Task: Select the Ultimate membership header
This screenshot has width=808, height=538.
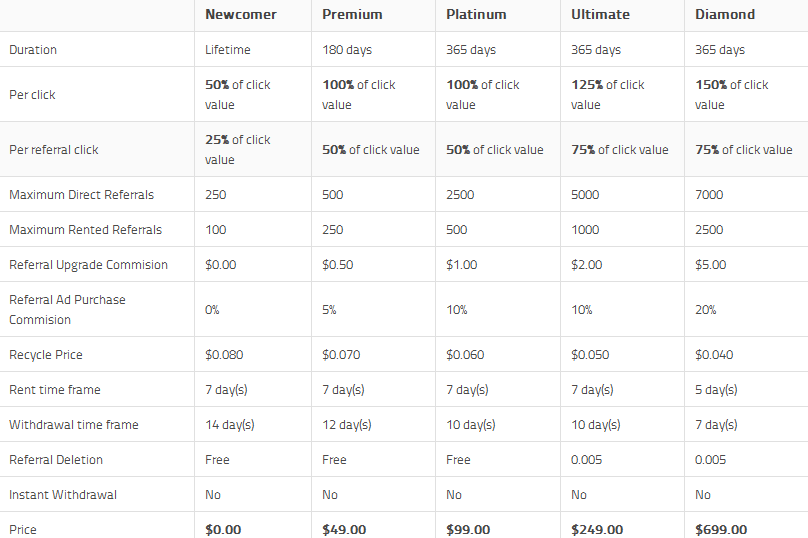Action: click(x=600, y=14)
